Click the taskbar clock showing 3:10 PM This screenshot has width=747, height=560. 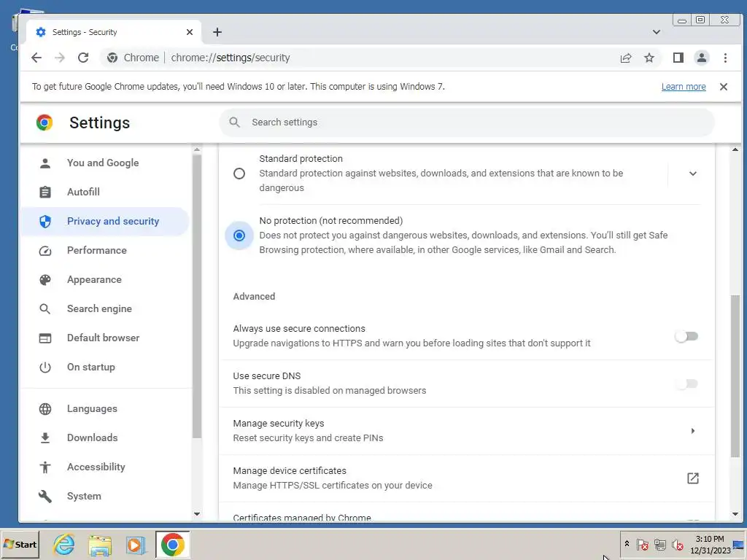coord(710,544)
